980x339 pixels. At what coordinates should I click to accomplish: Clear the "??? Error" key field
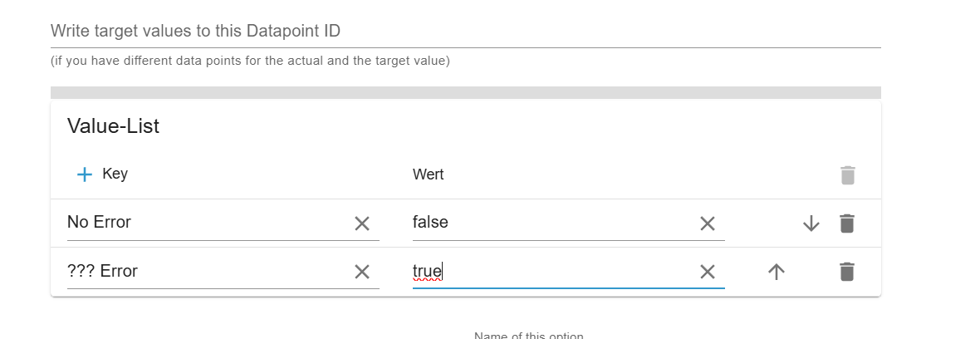coord(362,272)
